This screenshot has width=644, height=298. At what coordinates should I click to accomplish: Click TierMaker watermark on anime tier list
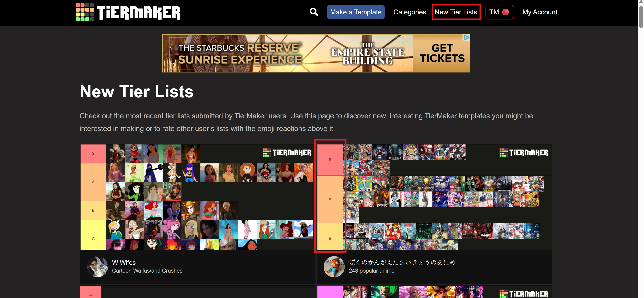[524, 153]
